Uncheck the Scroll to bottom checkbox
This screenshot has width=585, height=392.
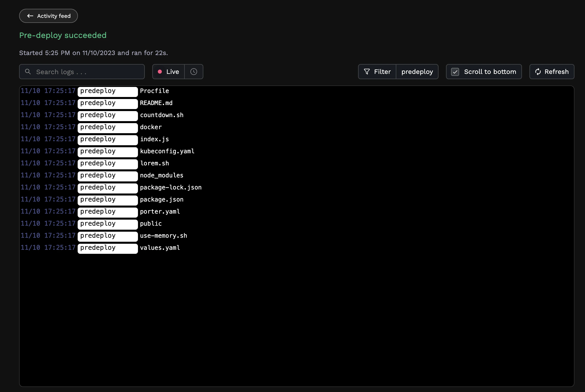click(455, 72)
